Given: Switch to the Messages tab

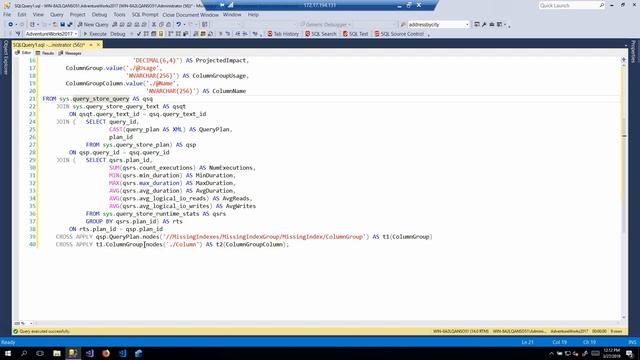Looking at the screenshot, I should 70,53.
